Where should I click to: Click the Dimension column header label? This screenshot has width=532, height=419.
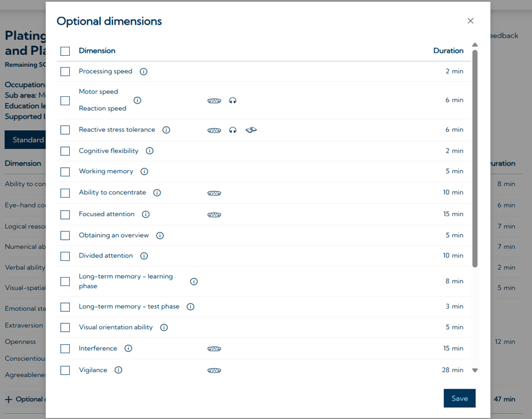coord(97,51)
